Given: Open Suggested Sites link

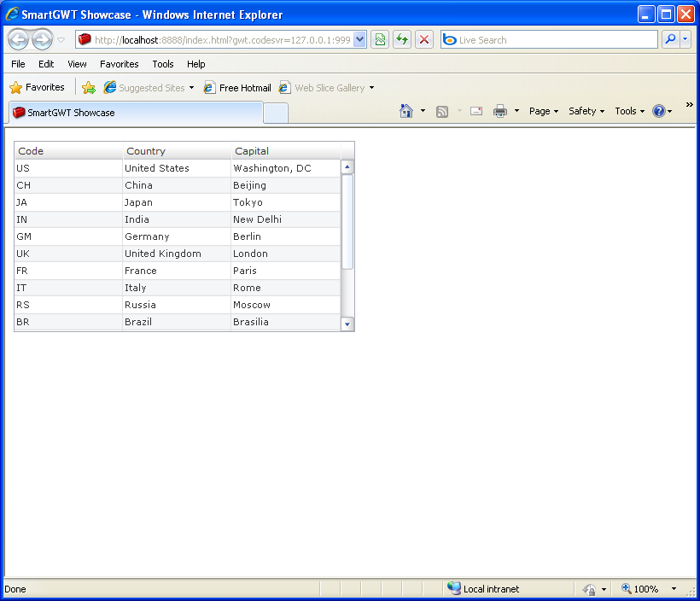Looking at the screenshot, I should 144,88.
